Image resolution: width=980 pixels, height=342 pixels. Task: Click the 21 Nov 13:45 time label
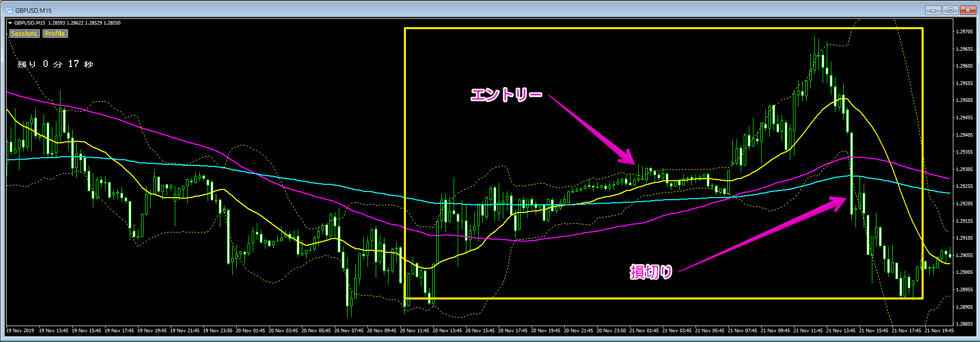pyautogui.click(x=841, y=331)
